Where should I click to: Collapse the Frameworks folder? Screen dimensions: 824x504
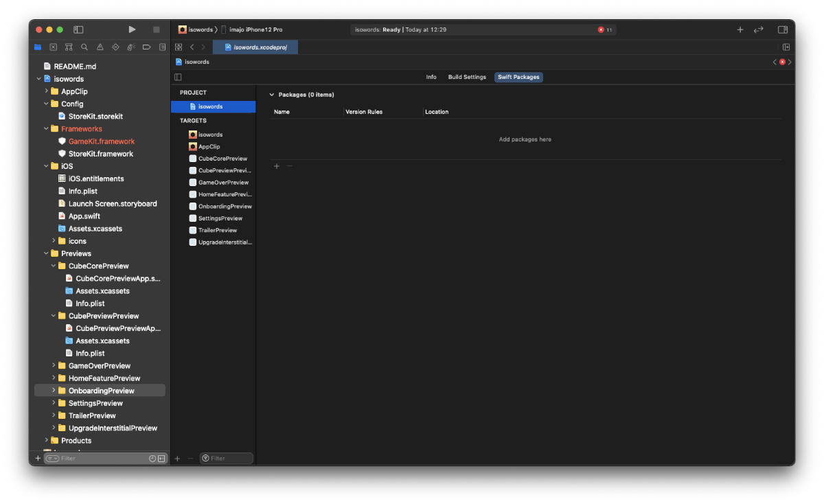click(x=47, y=129)
